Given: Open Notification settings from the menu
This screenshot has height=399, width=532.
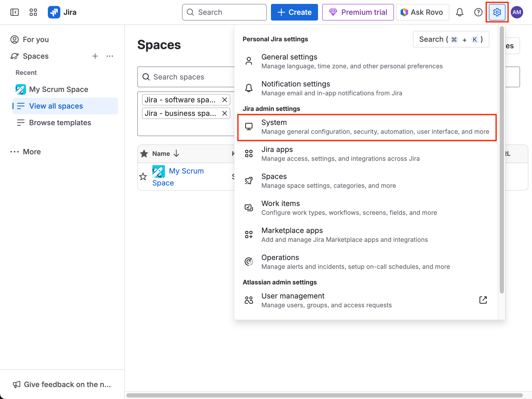Looking at the screenshot, I should tap(296, 84).
